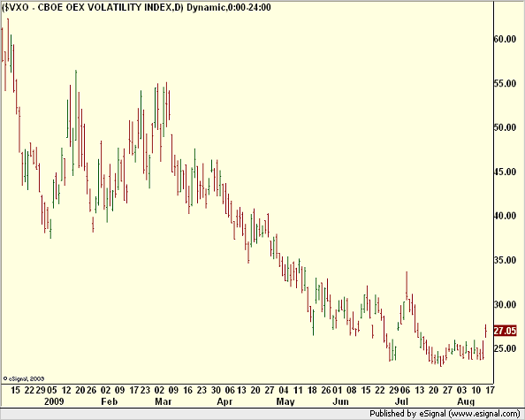Viewport: 525px width, 420px height.
Task: Click the 35.00 price axis label
Action: pos(506,260)
